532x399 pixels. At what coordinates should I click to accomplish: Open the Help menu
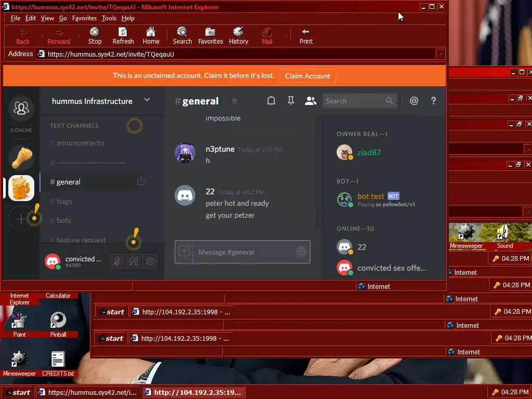pos(128,18)
